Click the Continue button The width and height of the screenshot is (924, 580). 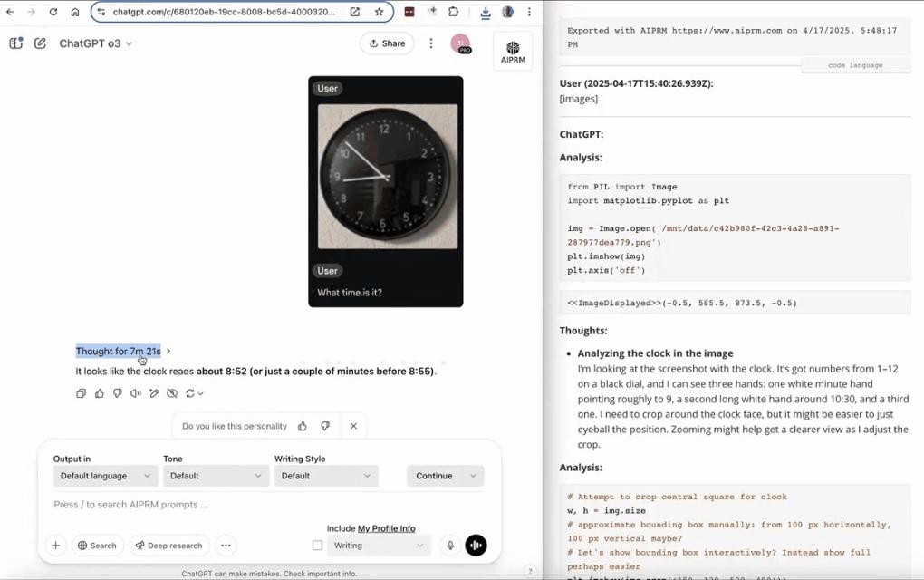[434, 476]
